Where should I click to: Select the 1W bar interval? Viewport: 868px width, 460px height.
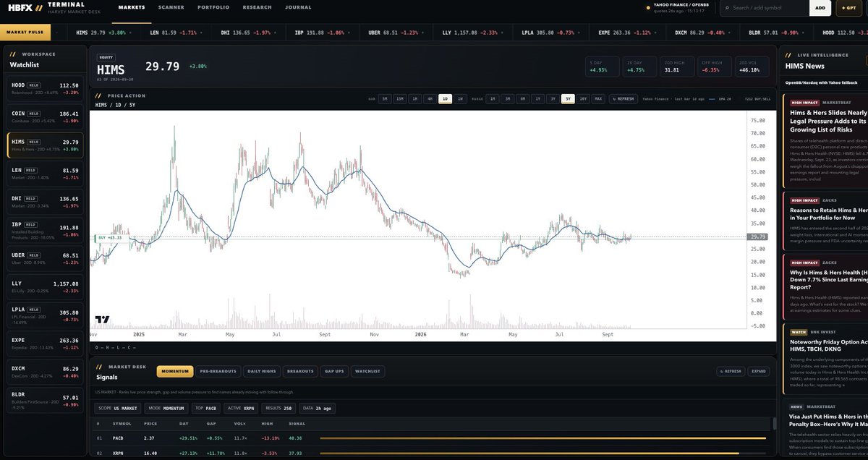tap(461, 98)
